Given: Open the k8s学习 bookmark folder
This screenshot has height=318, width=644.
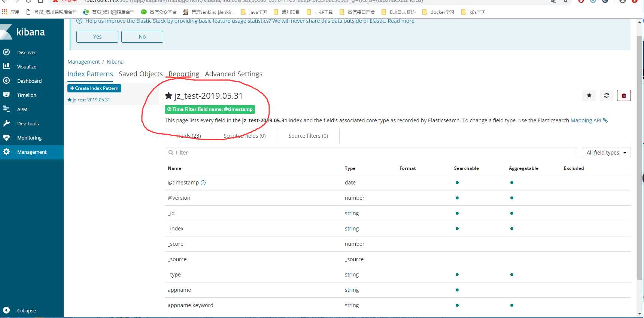Looking at the screenshot, I should tap(473, 12).
